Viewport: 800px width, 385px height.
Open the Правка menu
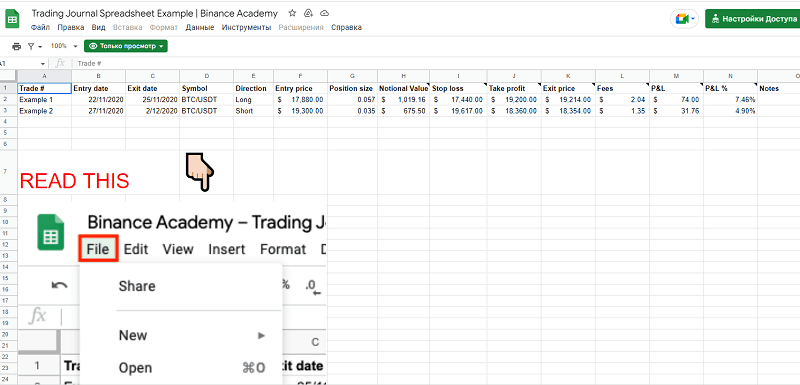71,28
